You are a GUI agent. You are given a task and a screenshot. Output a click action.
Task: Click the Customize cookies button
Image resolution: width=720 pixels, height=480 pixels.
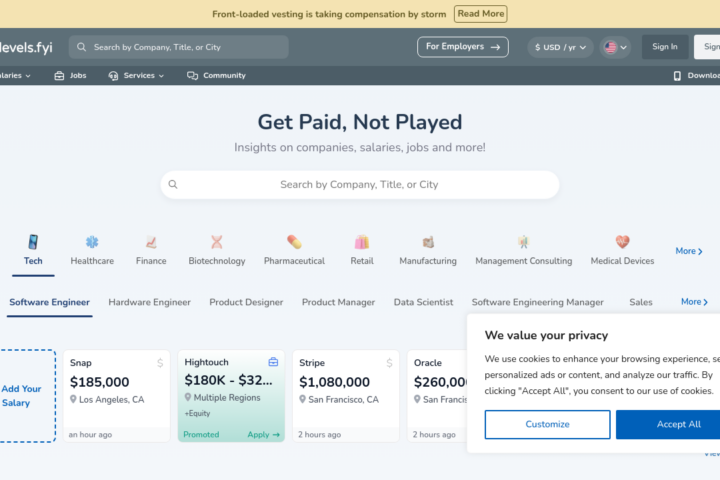[x=547, y=424]
